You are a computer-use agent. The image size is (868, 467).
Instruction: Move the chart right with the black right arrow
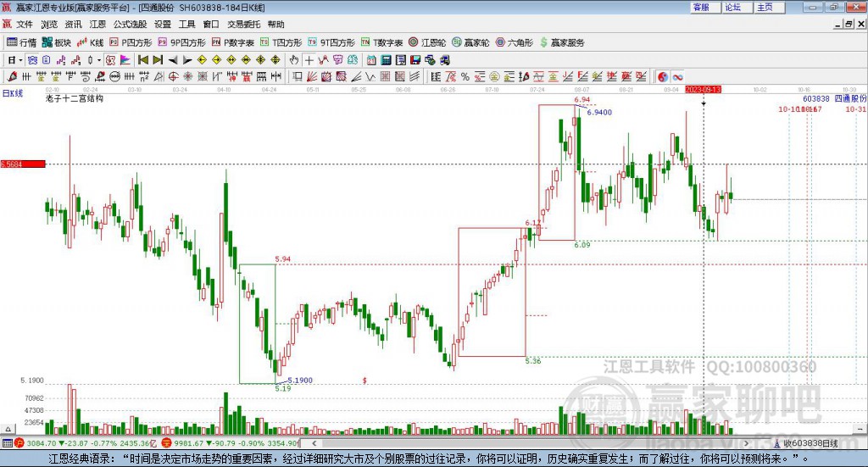[x=187, y=60]
